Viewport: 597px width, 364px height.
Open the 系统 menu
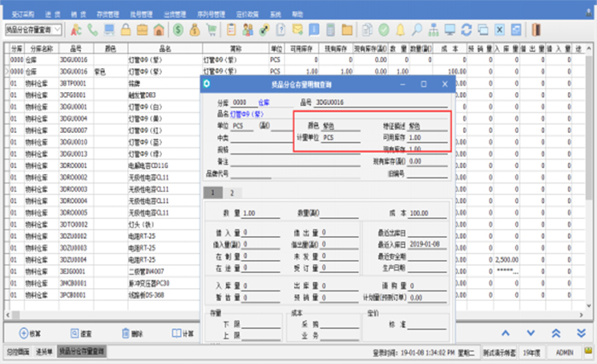[x=275, y=14]
